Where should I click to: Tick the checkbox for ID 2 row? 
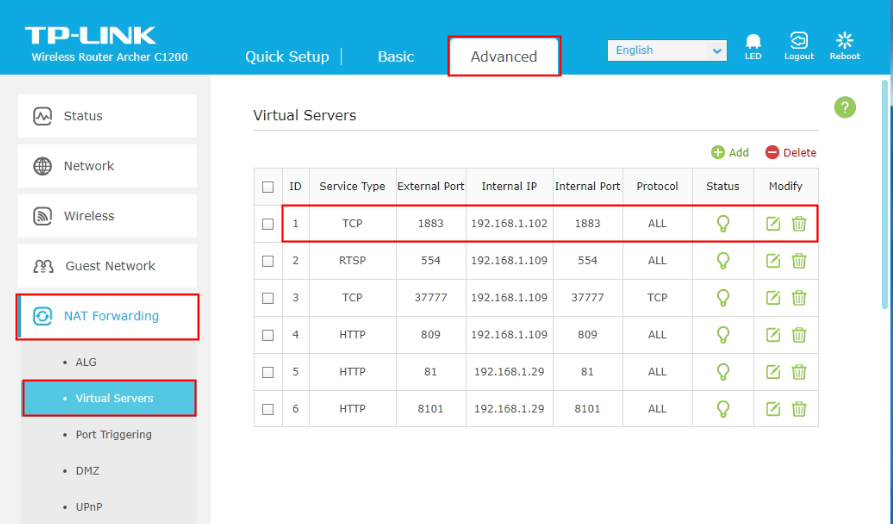point(268,261)
